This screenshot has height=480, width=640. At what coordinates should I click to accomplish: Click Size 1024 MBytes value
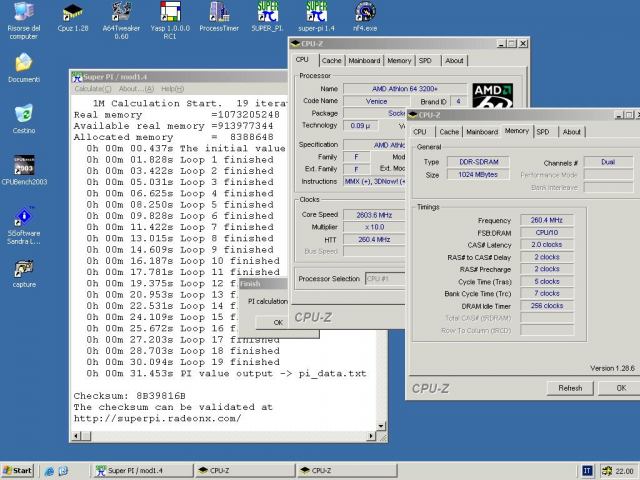tap(478, 174)
